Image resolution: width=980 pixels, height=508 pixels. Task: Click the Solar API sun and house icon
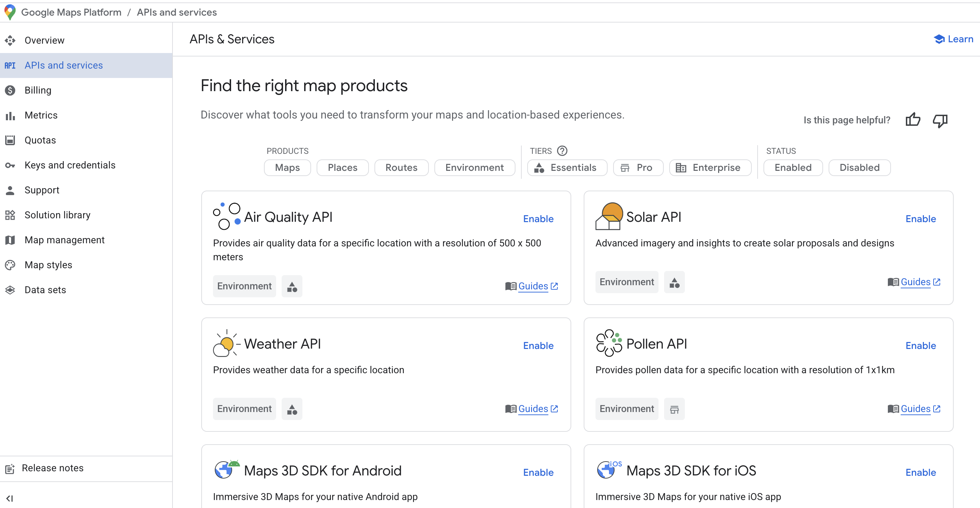pyautogui.click(x=608, y=216)
